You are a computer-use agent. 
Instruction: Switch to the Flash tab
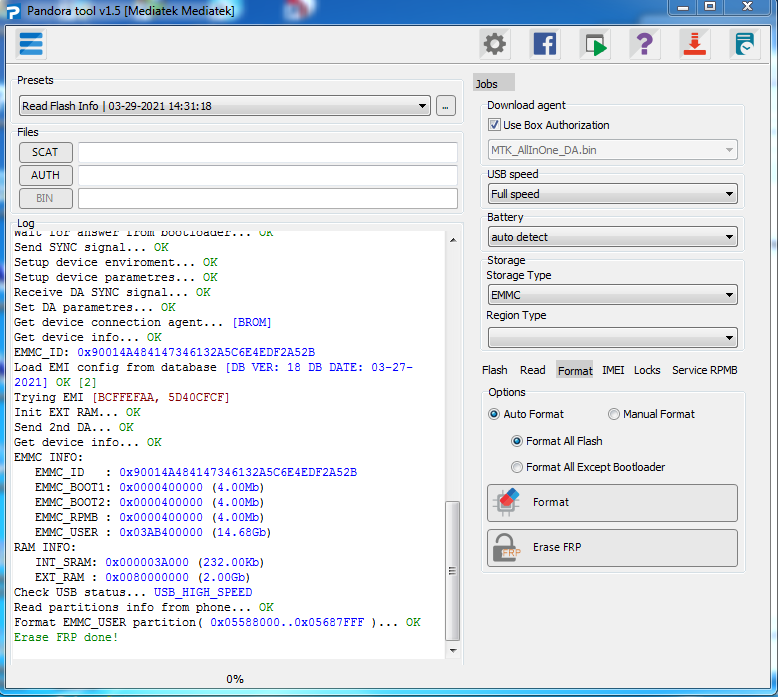[x=495, y=370]
